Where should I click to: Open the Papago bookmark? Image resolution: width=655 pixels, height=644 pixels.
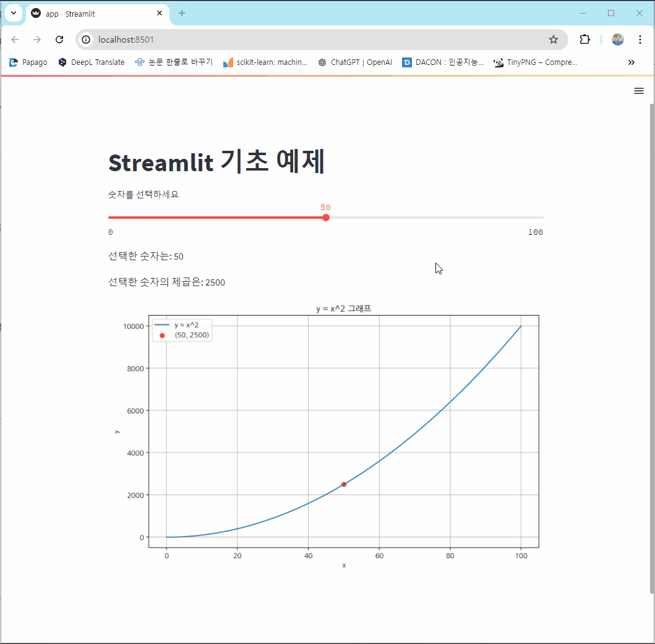point(27,62)
